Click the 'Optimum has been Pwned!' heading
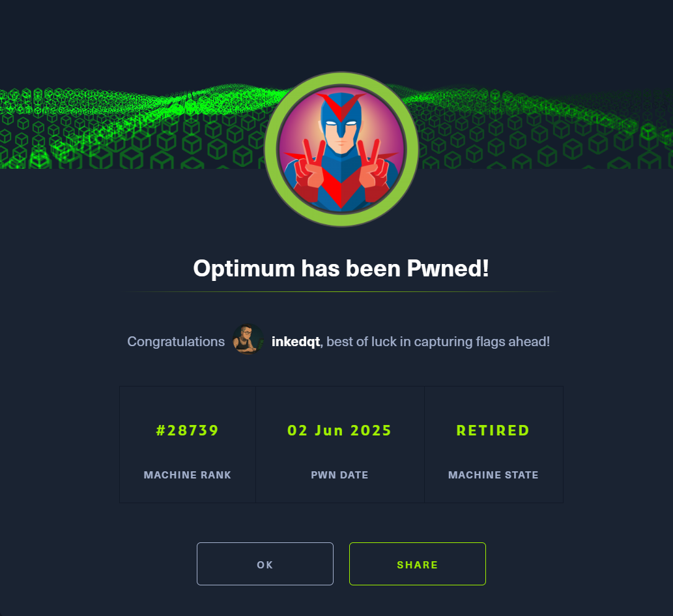The height and width of the screenshot is (616, 673). point(341,269)
